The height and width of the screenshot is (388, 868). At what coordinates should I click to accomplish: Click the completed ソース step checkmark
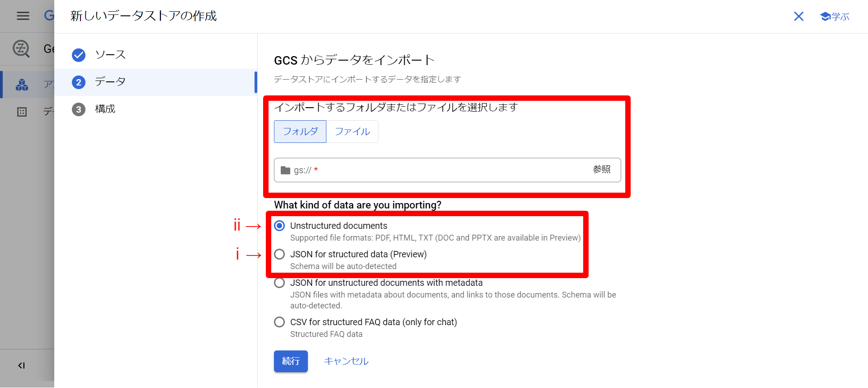79,55
